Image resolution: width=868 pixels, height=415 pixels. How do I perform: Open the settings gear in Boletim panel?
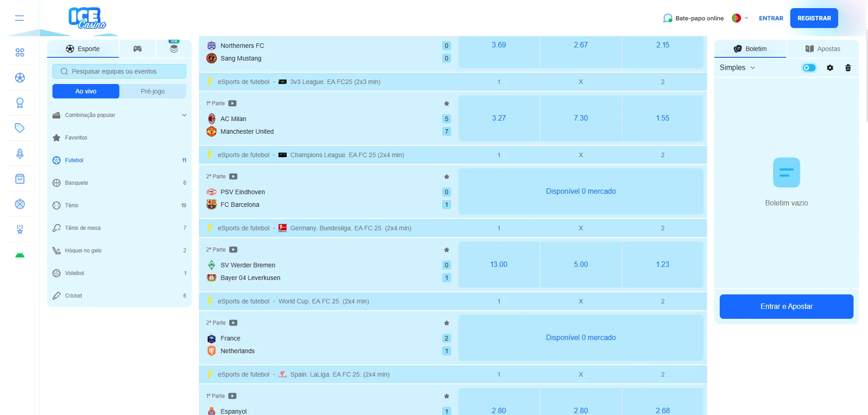(x=830, y=68)
